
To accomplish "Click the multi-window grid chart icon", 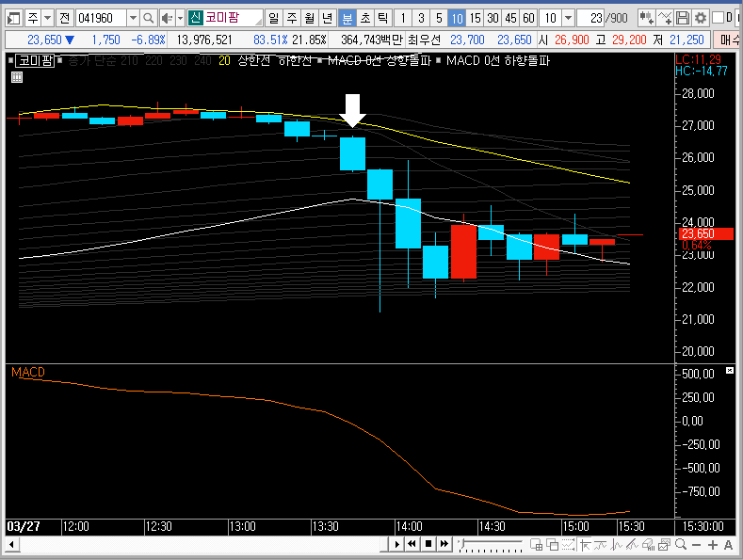I will tap(536, 545).
